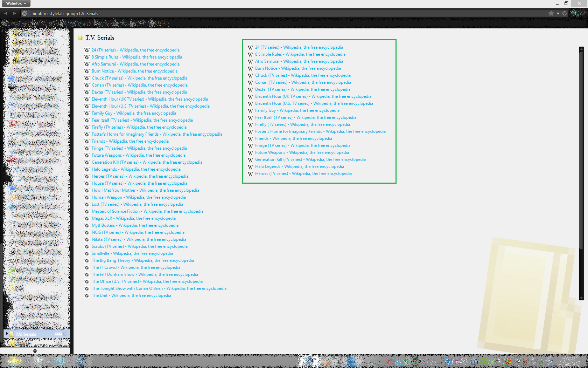Open the How I Met Your Mother link
The width and height of the screenshot is (588, 368).
tap(145, 190)
